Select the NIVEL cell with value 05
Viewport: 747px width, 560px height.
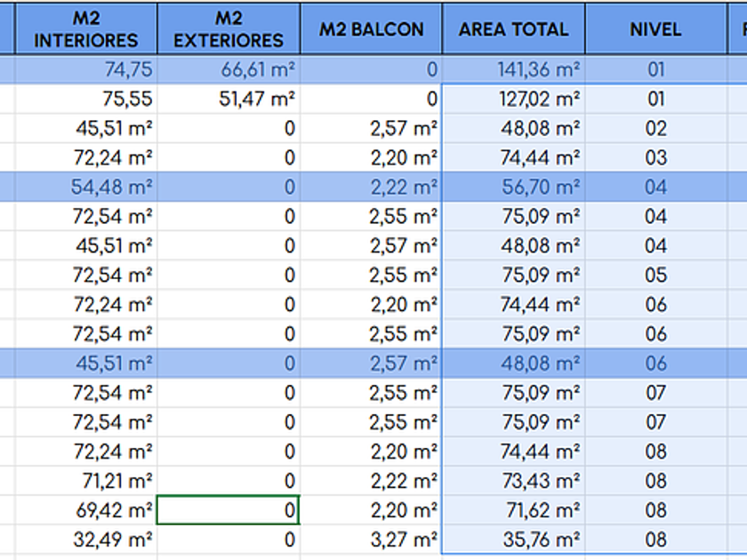[x=655, y=275]
